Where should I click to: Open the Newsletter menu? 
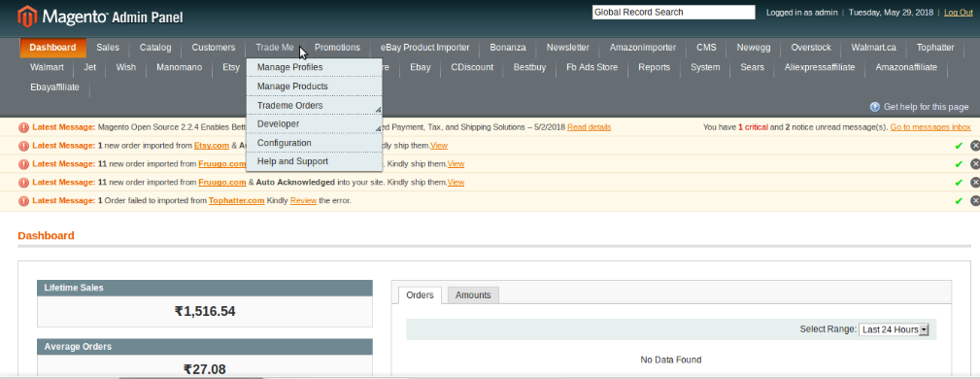(567, 48)
